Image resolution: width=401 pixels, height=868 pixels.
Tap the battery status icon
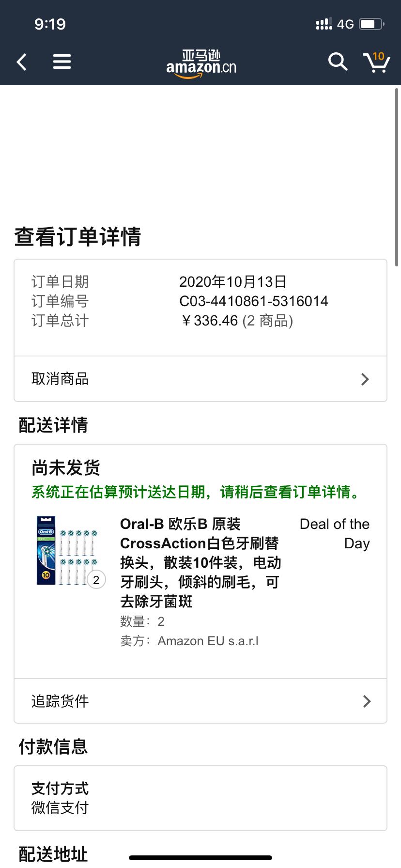(x=372, y=24)
